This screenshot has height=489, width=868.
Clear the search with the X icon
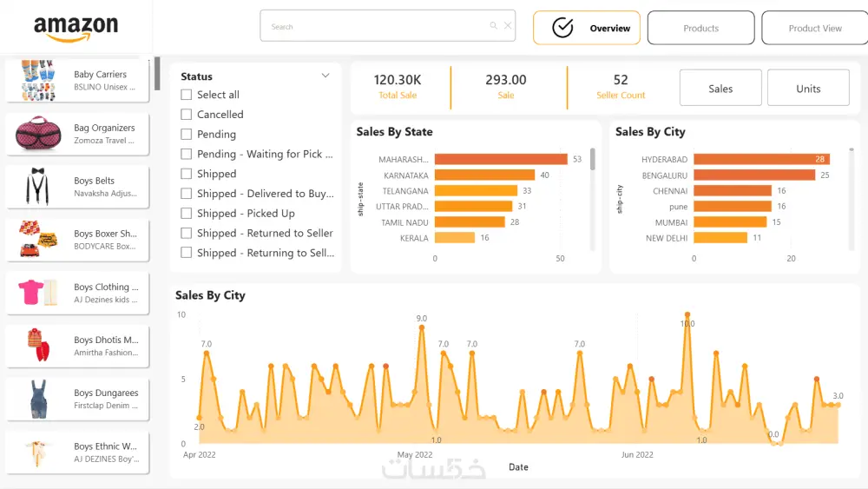pyautogui.click(x=508, y=25)
